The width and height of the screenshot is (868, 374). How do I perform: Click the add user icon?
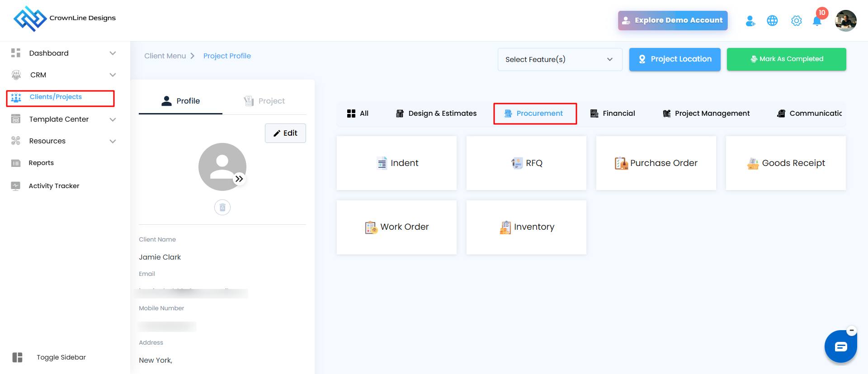click(x=750, y=21)
